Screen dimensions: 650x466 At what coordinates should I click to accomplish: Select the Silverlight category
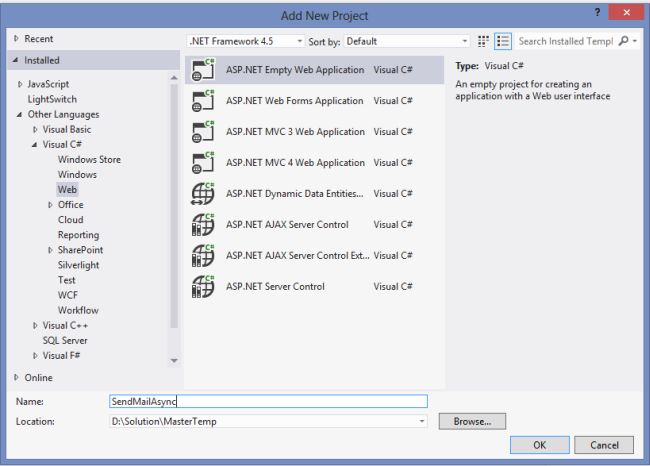79,264
